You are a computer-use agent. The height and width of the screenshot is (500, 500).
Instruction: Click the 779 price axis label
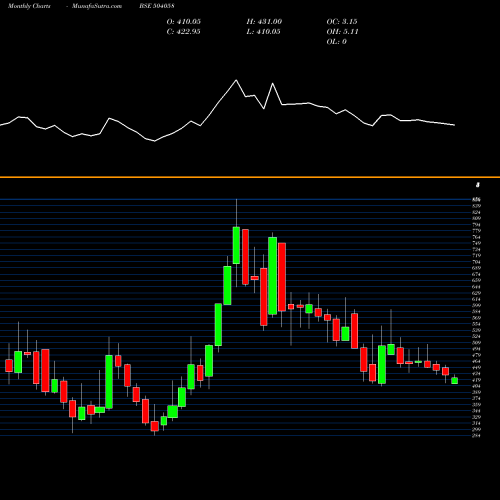click(477, 231)
